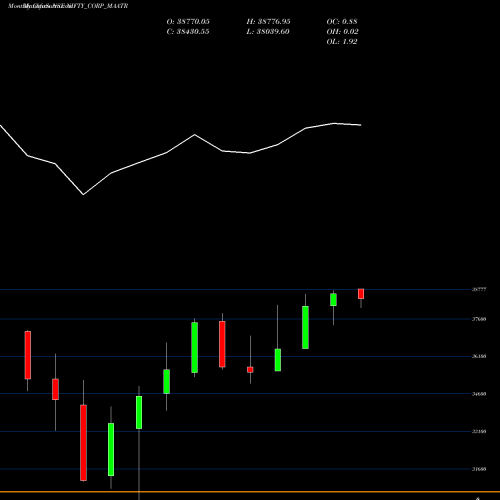Click the high price value H: 38776.95
This screenshot has height=500, width=500.
click(x=268, y=22)
